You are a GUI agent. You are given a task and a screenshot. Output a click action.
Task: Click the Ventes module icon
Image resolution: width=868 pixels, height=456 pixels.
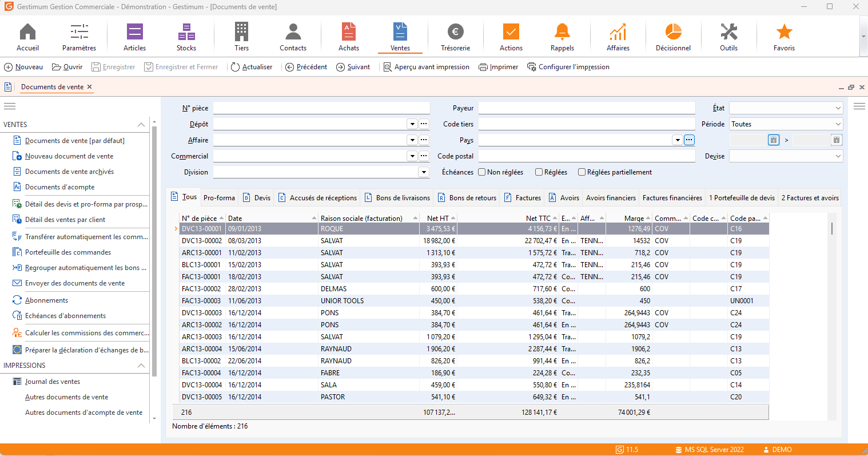400,37
